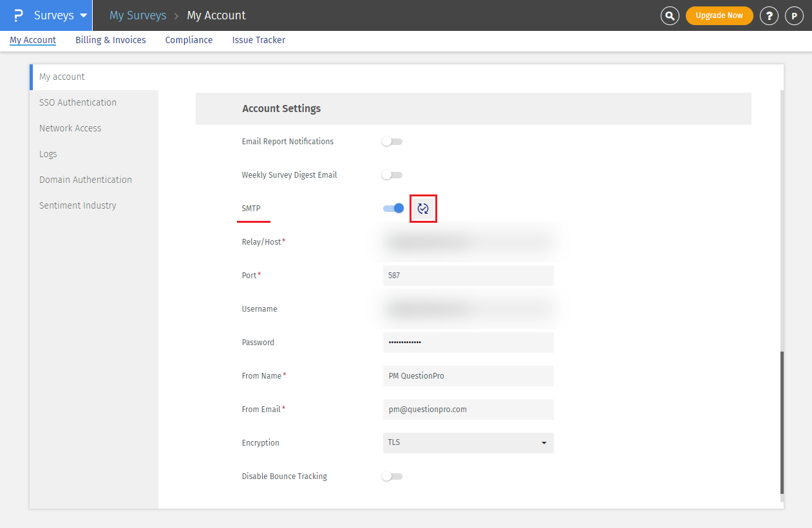Viewport: 812px width, 528px height.
Task: Click the Port input field
Action: click(x=468, y=276)
